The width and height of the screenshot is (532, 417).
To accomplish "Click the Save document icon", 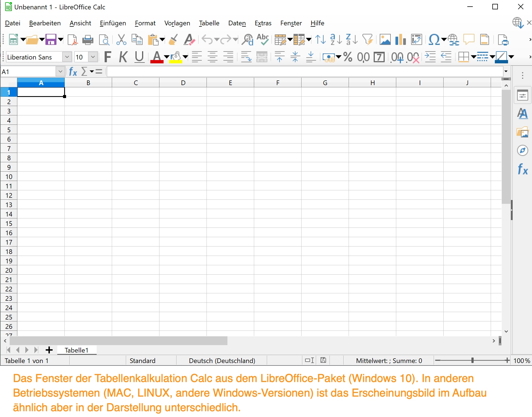I will click(51, 40).
